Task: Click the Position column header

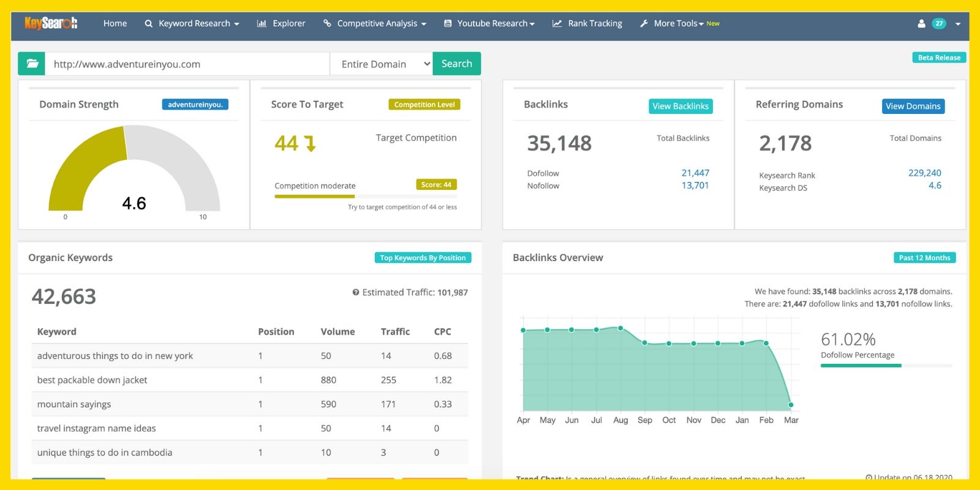Action: point(276,331)
